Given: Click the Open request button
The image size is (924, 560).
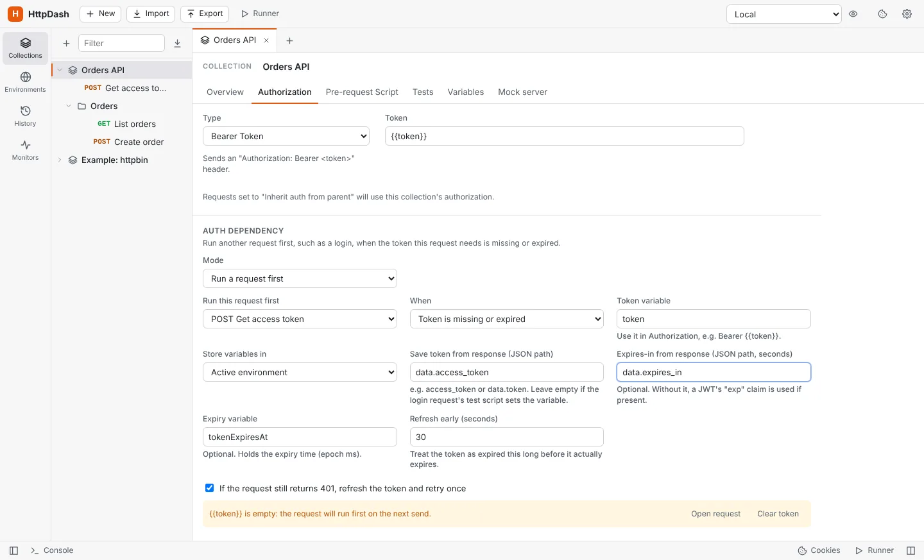Looking at the screenshot, I should click(x=715, y=514).
